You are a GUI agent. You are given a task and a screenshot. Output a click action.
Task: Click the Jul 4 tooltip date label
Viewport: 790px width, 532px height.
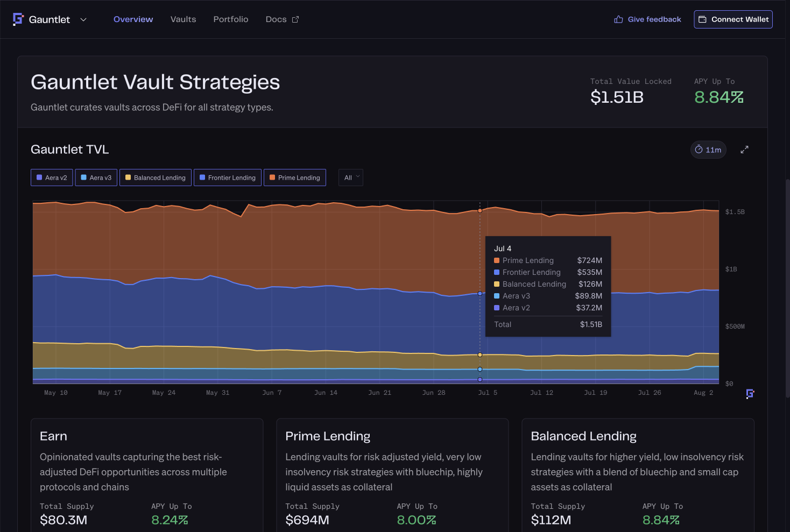coord(503,249)
